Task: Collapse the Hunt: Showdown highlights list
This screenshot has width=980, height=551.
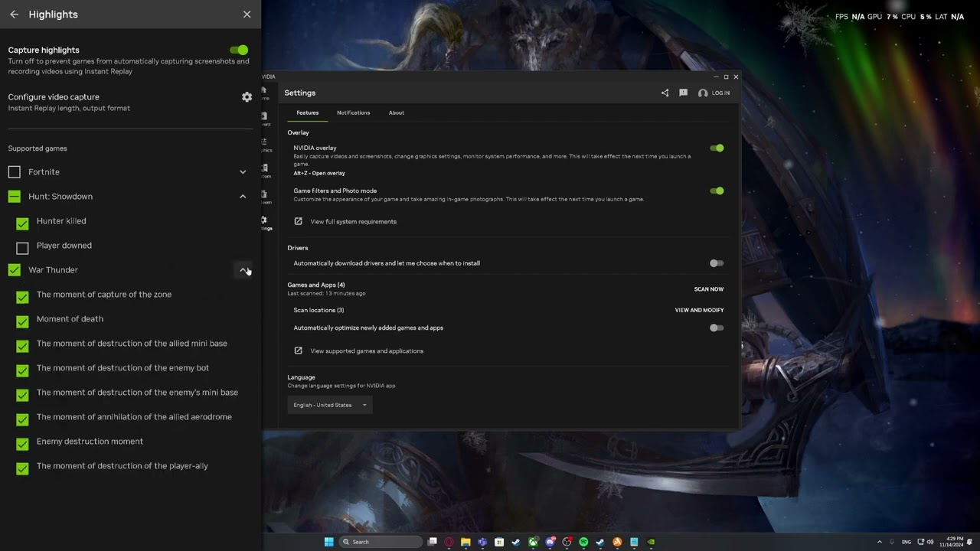Action: point(243,197)
